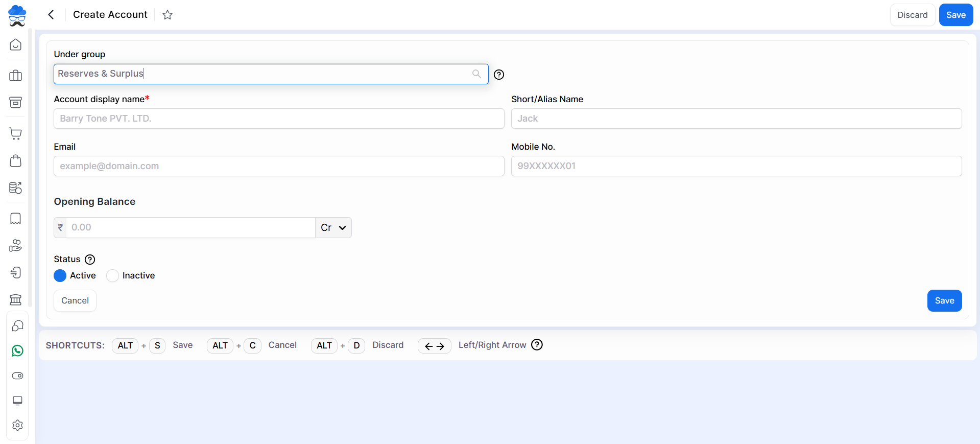The width and height of the screenshot is (980, 444).
Task: Open the chat support icon in sidebar
Action: [x=17, y=326]
